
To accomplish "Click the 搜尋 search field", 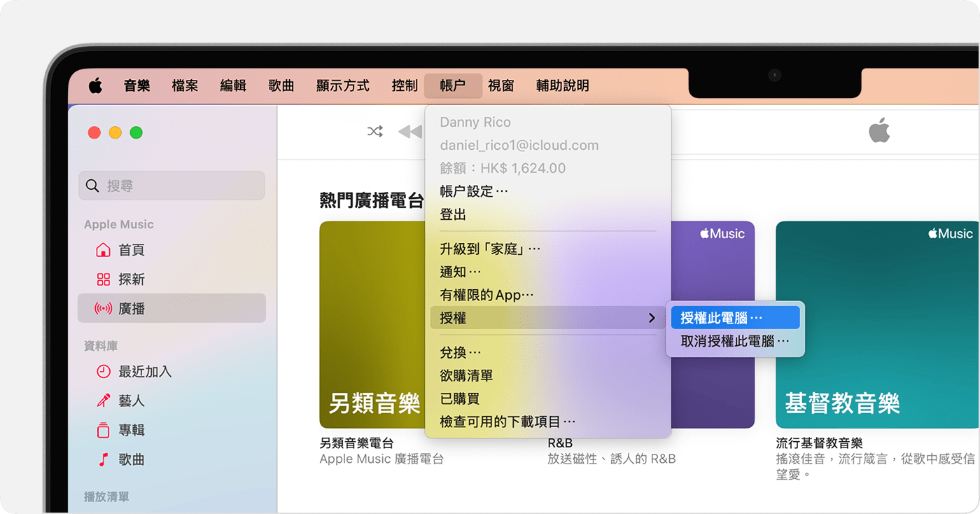I will 171,186.
